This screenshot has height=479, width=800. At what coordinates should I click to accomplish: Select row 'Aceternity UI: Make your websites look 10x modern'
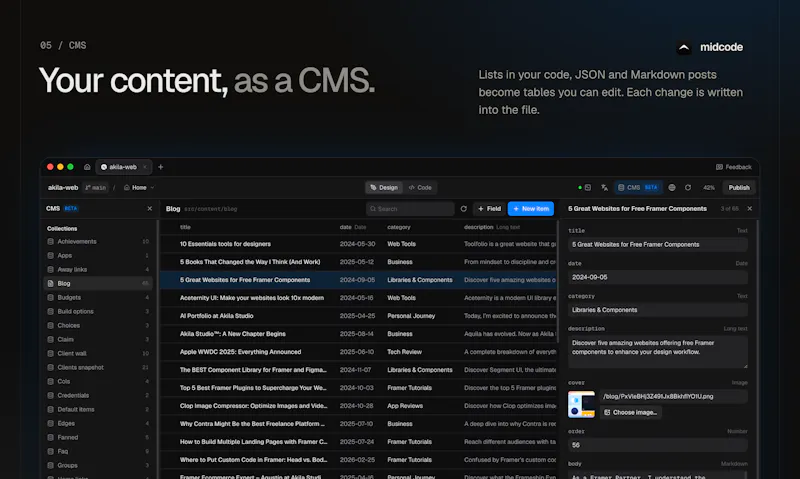359,298
